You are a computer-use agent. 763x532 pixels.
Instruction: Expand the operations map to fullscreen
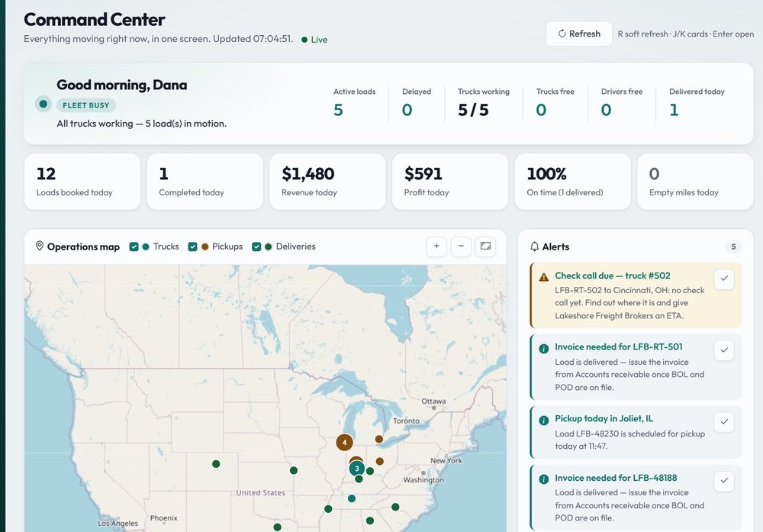[x=485, y=247]
